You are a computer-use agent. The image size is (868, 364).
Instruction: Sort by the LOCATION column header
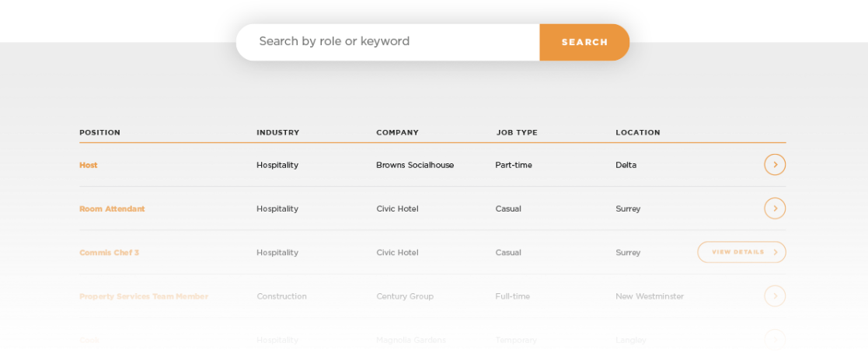[638, 132]
